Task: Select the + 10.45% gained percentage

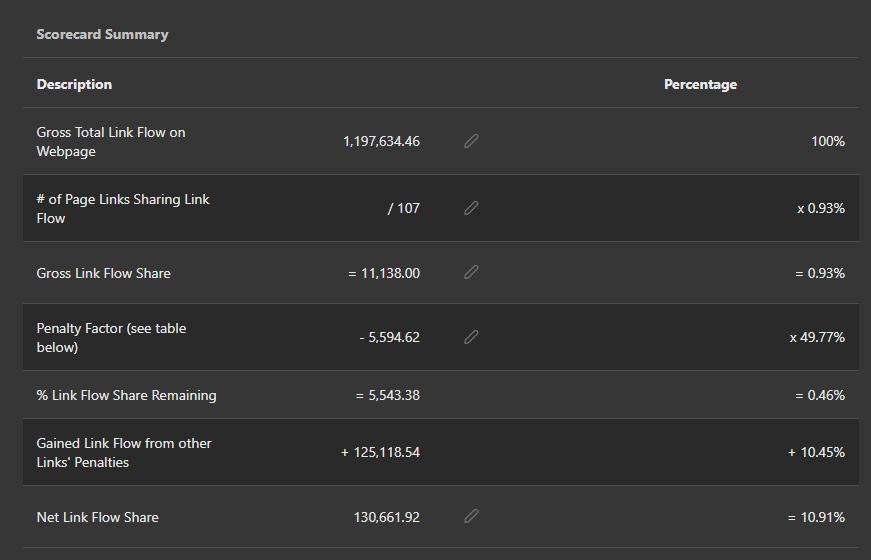Action: tap(816, 452)
